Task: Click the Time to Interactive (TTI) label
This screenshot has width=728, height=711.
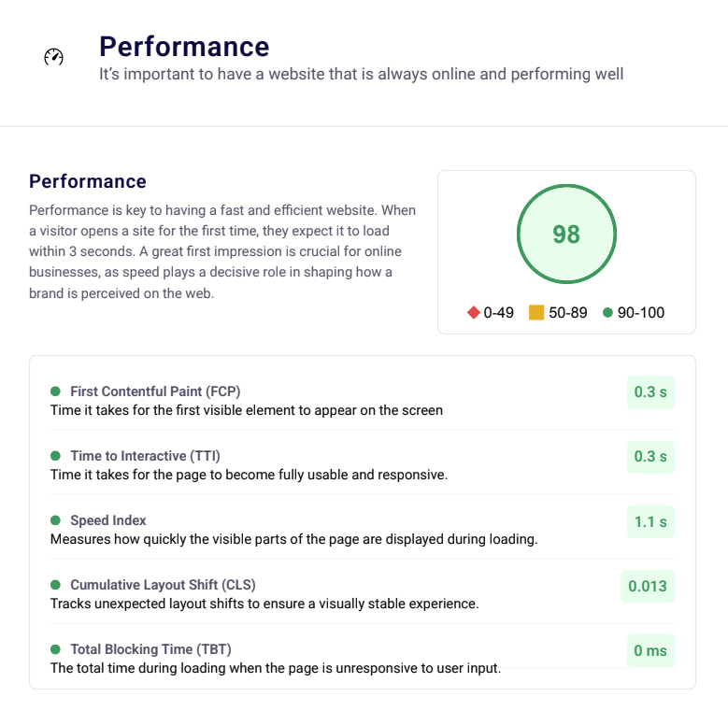Action: [145, 456]
